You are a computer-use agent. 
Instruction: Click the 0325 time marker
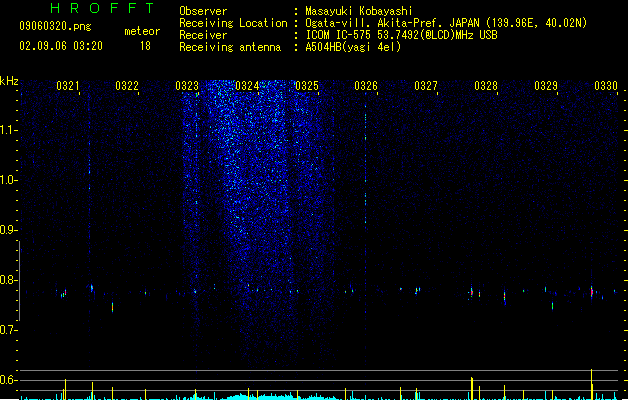307,86
